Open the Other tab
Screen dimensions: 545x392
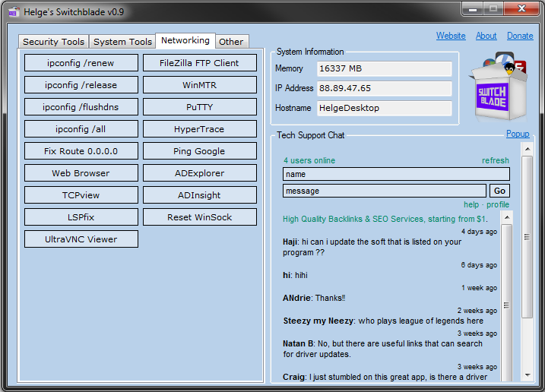click(231, 42)
